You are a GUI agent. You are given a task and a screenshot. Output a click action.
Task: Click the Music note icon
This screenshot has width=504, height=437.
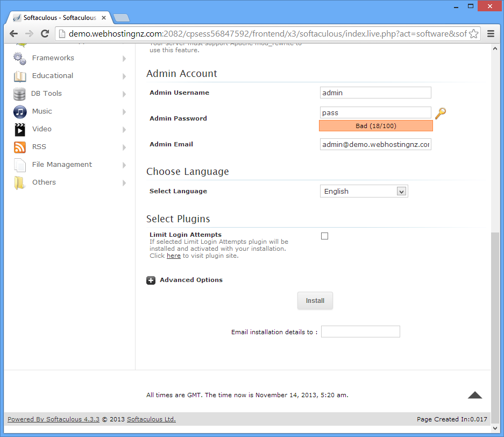pyautogui.click(x=20, y=111)
